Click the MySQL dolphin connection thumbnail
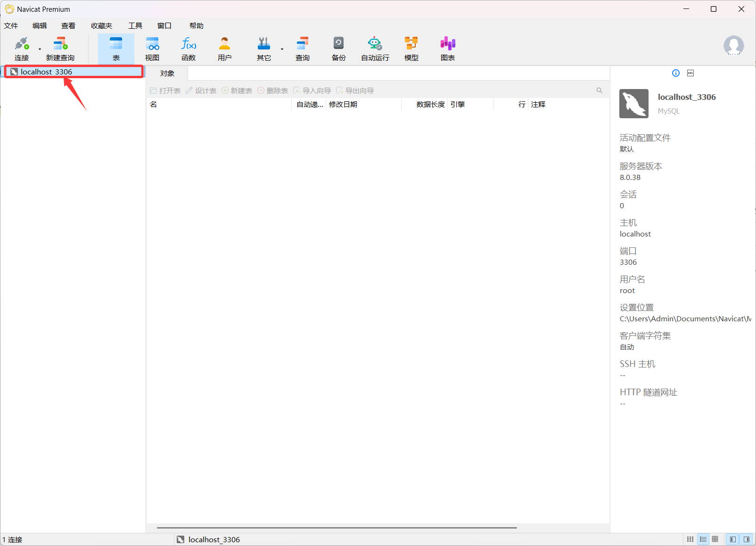This screenshot has width=756, height=546. point(634,104)
